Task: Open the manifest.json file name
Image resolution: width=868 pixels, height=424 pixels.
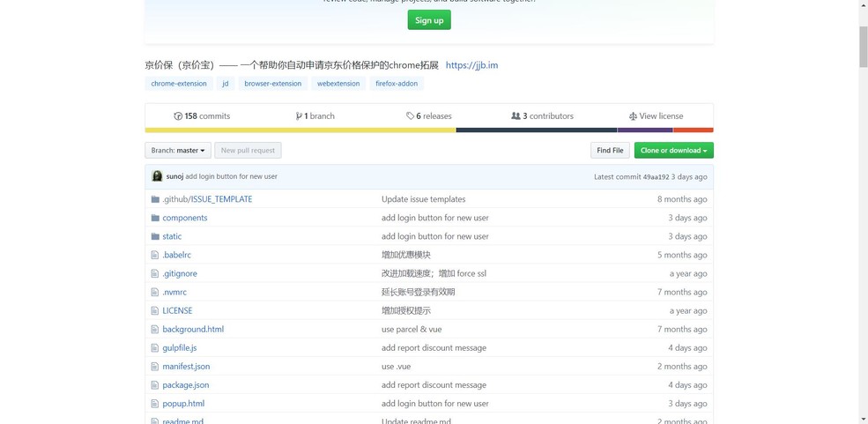Action: pyautogui.click(x=186, y=367)
